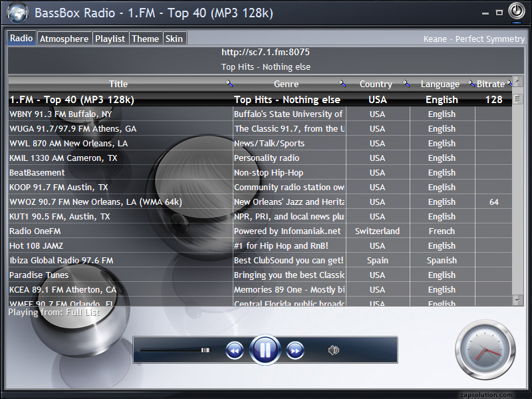Click the 64 bitrate cell
The height and width of the screenshot is (399, 532).
(x=493, y=201)
